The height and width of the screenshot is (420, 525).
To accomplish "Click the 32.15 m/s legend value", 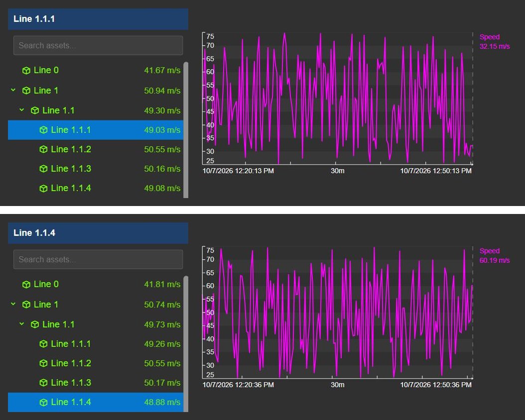I will click(x=495, y=46).
